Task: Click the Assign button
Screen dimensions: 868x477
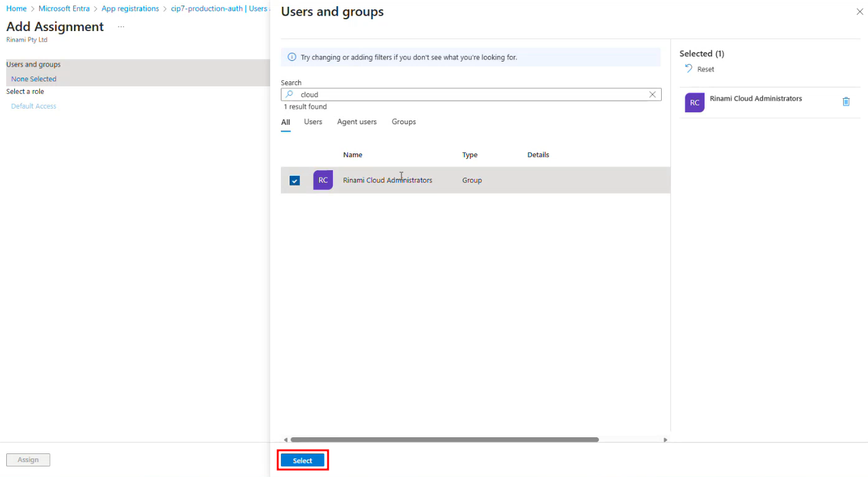Action: tap(28, 460)
